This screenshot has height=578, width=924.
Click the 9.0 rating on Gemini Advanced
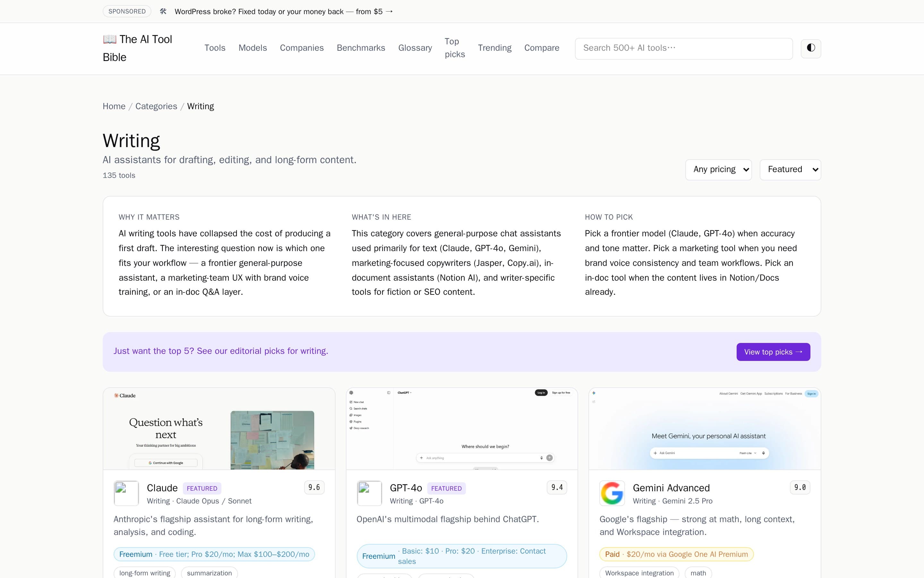pyautogui.click(x=800, y=487)
